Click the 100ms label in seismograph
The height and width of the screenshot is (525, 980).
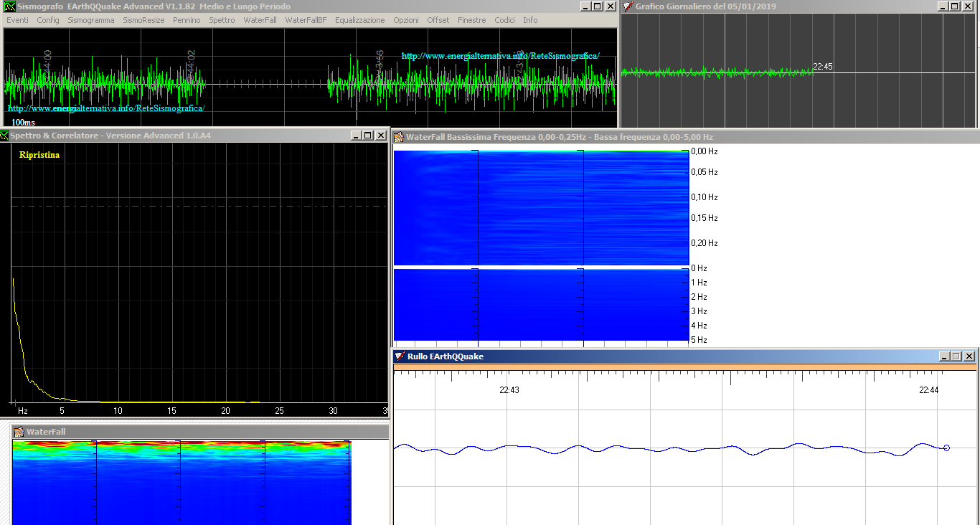[x=23, y=123]
